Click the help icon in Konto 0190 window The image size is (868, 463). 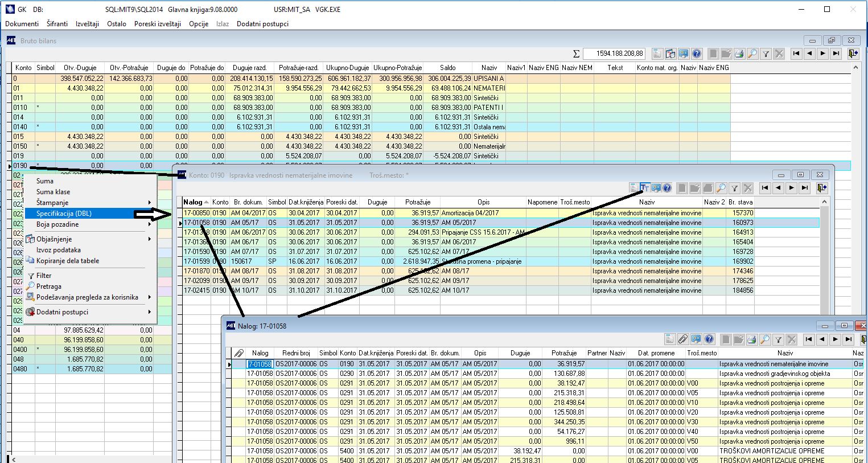point(667,187)
